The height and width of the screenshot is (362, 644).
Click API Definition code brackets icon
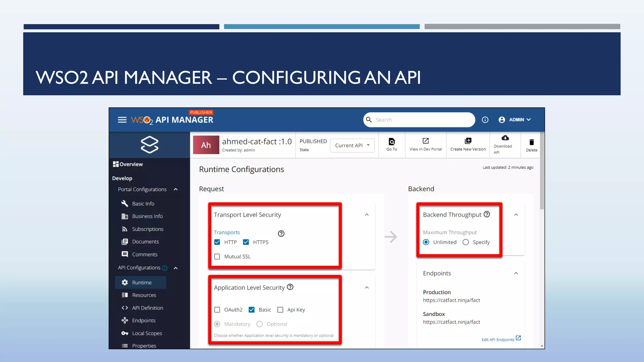pyautogui.click(x=125, y=308)
